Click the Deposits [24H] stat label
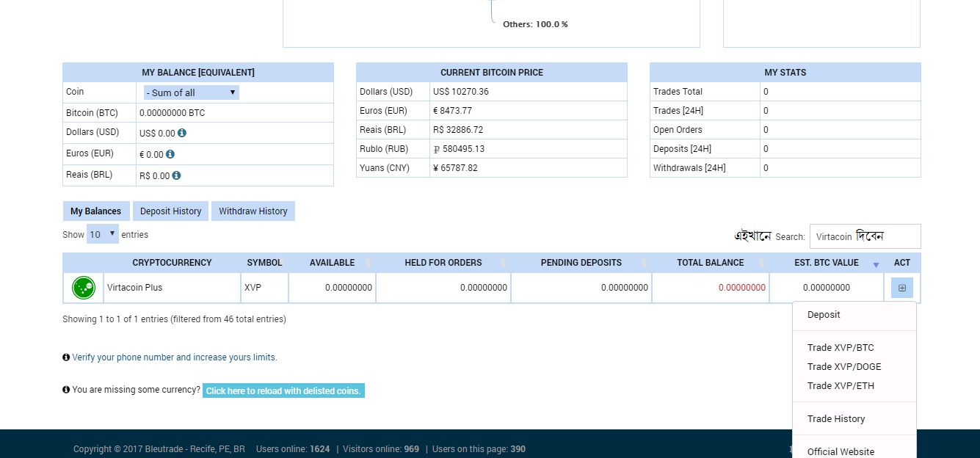This screenshot has height=458, width=980. point(682,149)
